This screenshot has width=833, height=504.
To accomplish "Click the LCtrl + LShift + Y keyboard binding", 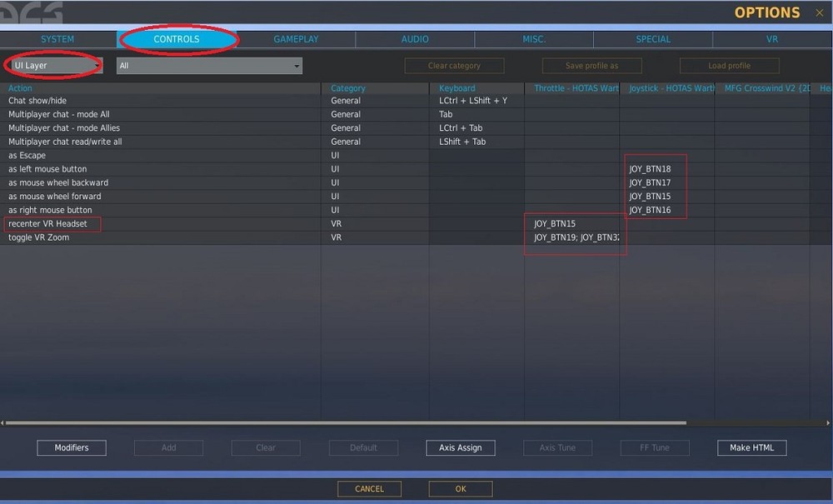I will [x=476, y=100].
